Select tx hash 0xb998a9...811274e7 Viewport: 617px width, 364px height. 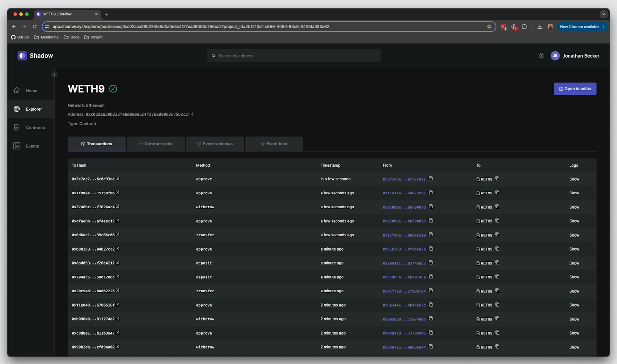pos(93,319)
